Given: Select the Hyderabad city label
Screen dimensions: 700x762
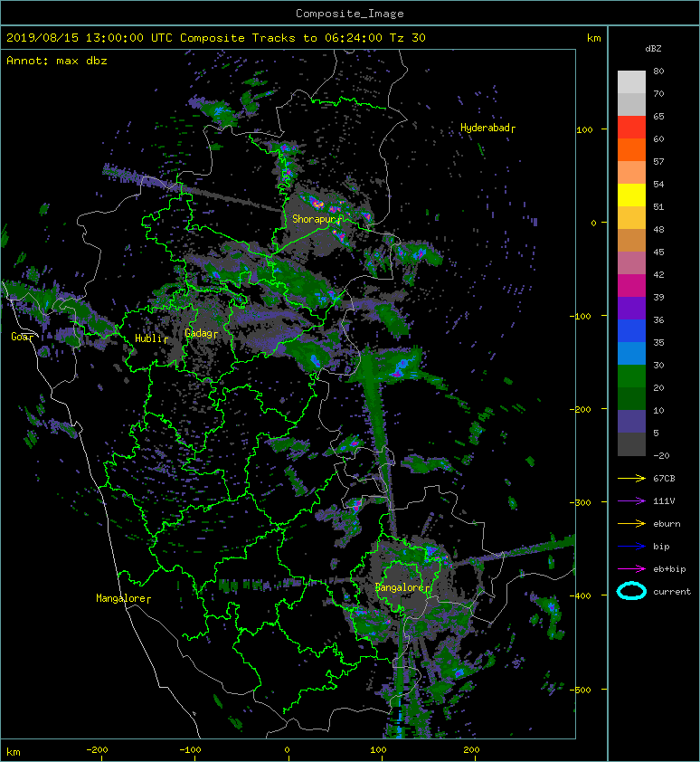Looking at the screenshot, I should (486, 128).
